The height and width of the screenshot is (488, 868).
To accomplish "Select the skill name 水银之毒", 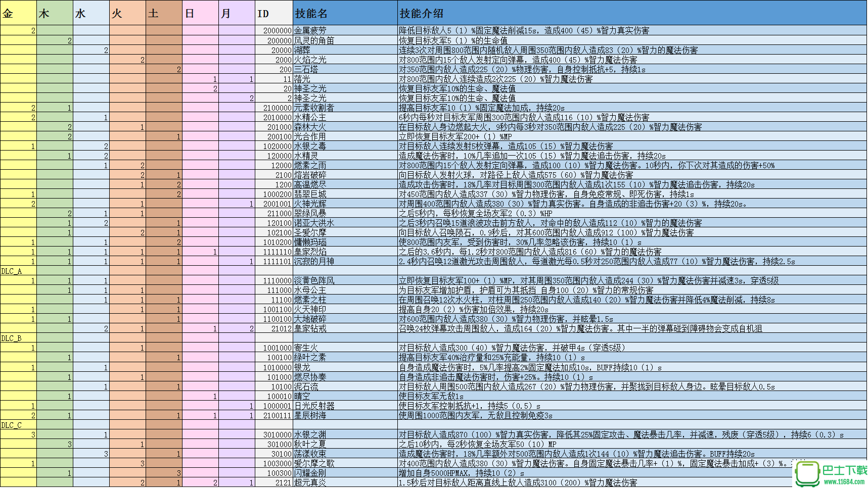I will [345, 146].
